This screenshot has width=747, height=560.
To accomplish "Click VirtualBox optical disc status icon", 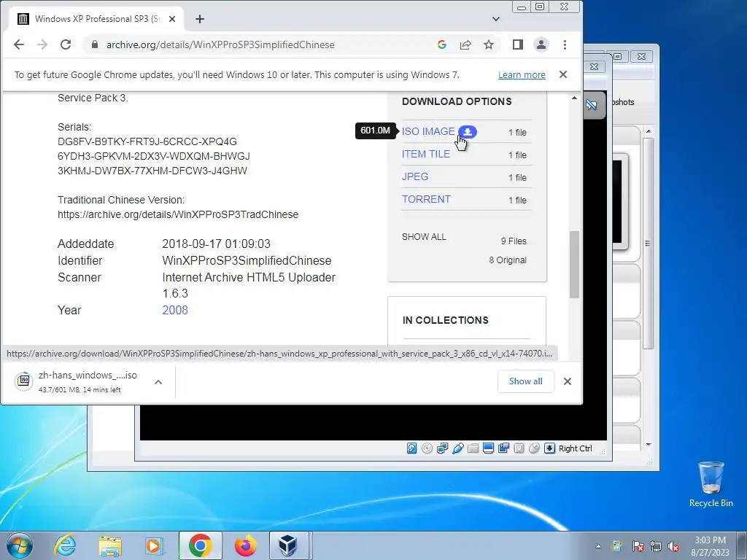I will pos(427,448).
